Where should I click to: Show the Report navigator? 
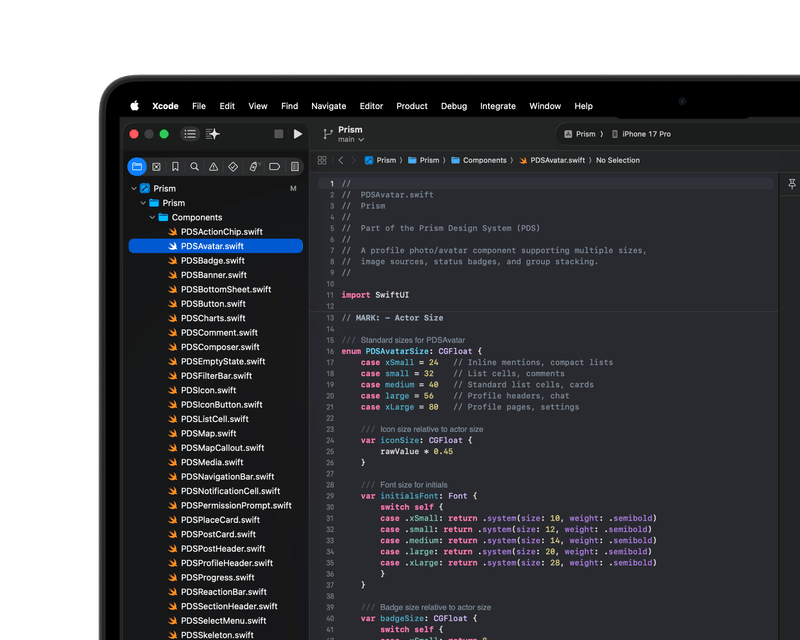(294, 167)
